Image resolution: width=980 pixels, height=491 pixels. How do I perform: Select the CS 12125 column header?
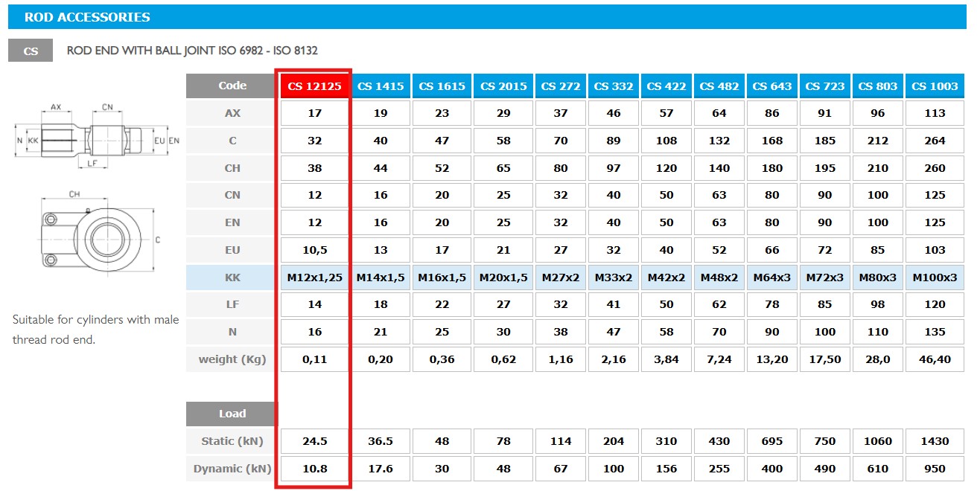coord(314,86)
